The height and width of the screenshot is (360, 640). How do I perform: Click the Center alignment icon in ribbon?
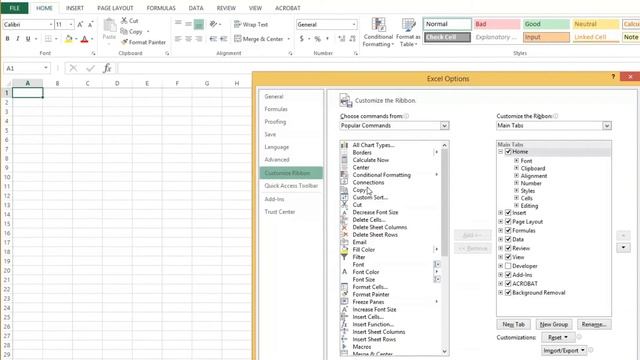point(188,39)
